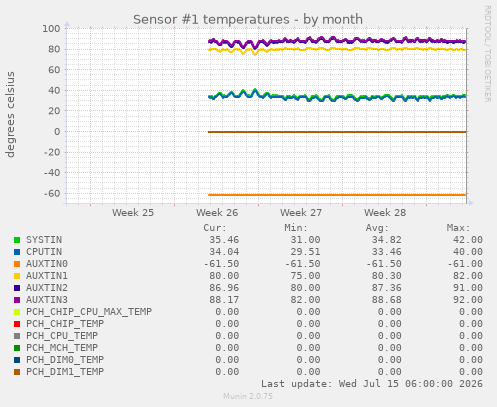The width and height of the screenshot is (497, 407).
Task: Click the SYSTIN green legend swatch
Action: (x=17, y=240)
